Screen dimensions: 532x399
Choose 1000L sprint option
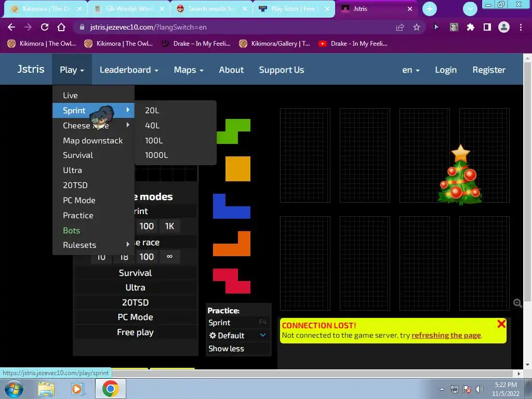click(x=176, y=155)
